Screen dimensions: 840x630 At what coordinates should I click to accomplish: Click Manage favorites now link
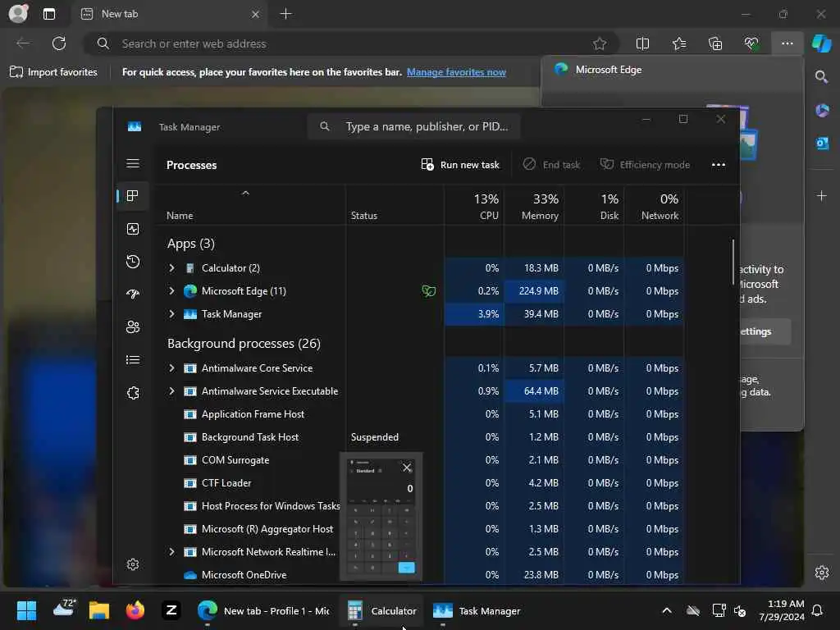[x=456, y=72]
